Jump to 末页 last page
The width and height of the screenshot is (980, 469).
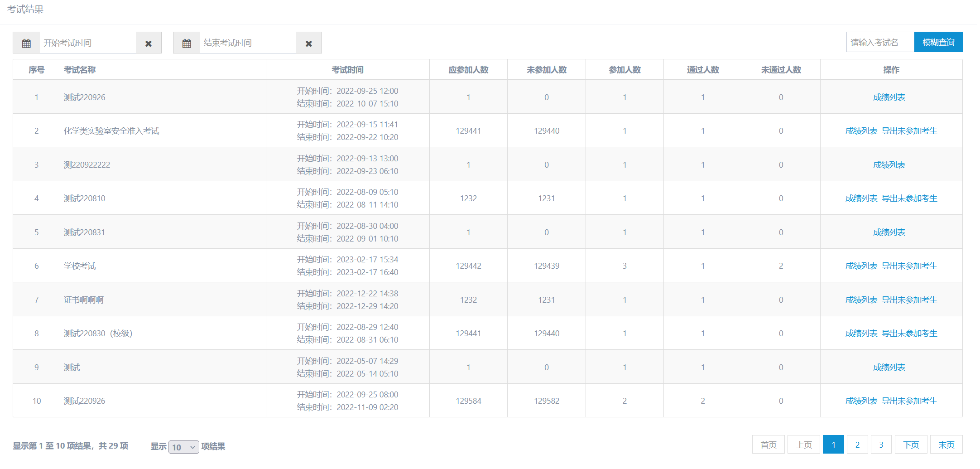pos(946,445)
